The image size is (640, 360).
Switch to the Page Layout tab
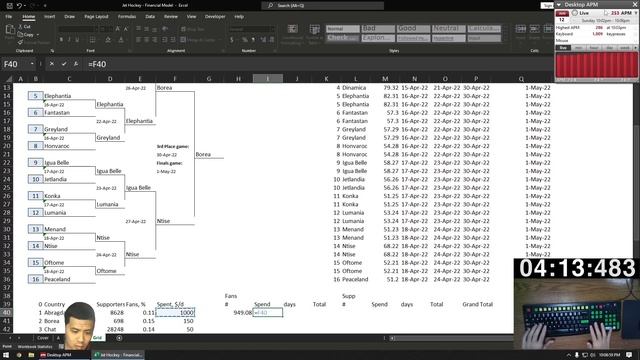tap(96, 17)
